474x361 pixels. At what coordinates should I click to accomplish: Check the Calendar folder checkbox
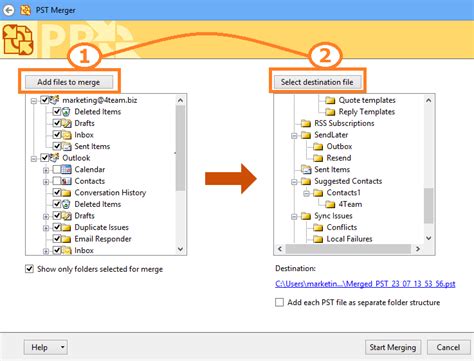(x=57, y=169)
